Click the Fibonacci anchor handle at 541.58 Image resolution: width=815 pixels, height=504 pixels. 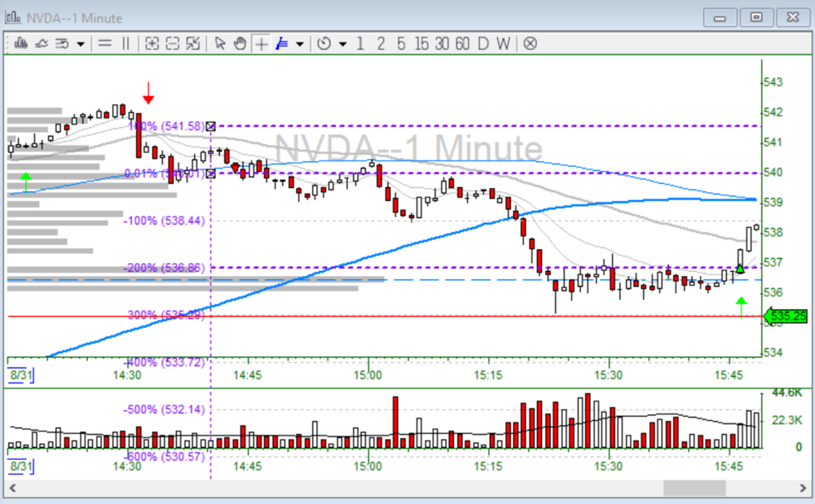point(211,126)
